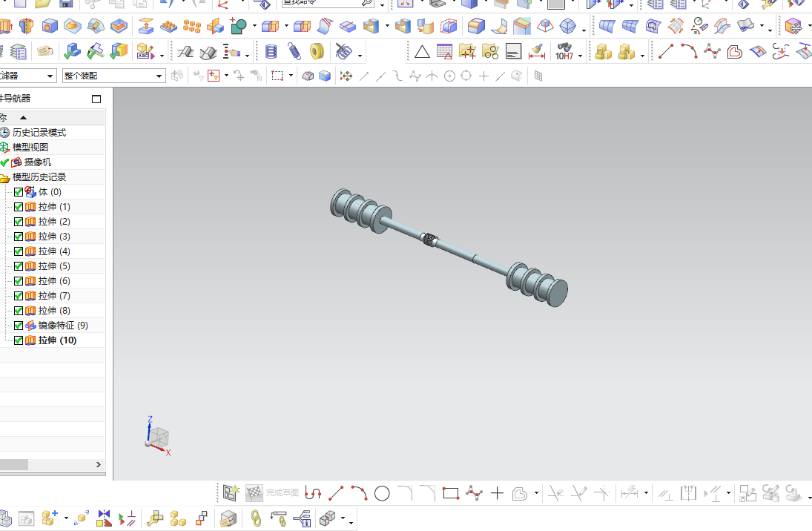Maximize the part navigator panel

click(96, 99)
